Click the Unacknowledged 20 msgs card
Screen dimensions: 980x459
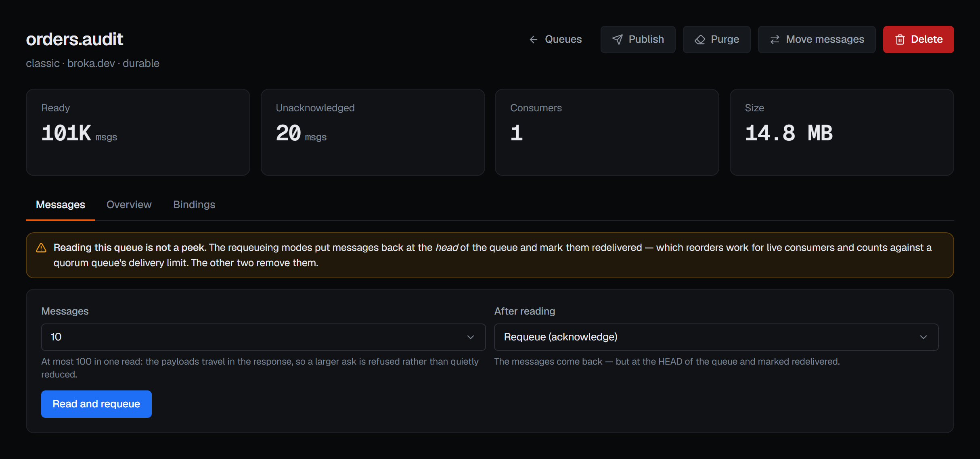coord(373,132)
